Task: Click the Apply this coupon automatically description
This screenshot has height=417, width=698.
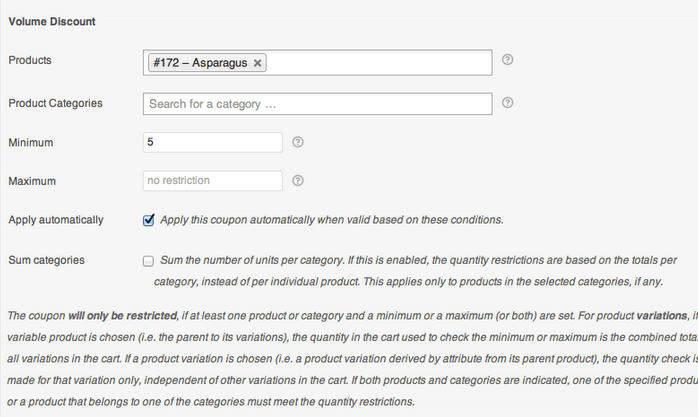Action: (332, 220)
